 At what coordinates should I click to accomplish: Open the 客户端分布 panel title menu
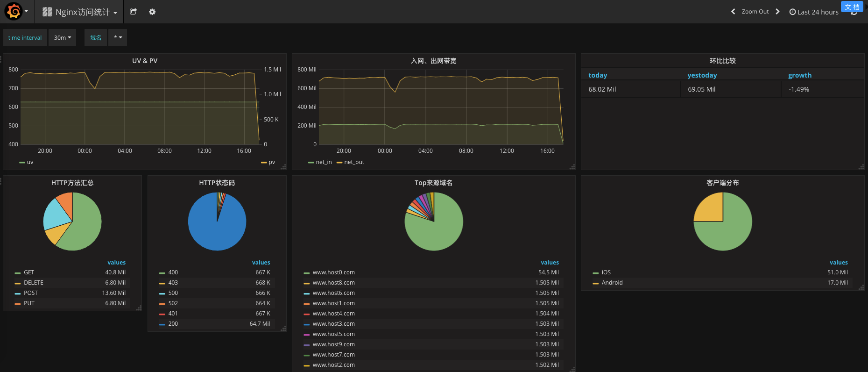[x=723, y=183]
